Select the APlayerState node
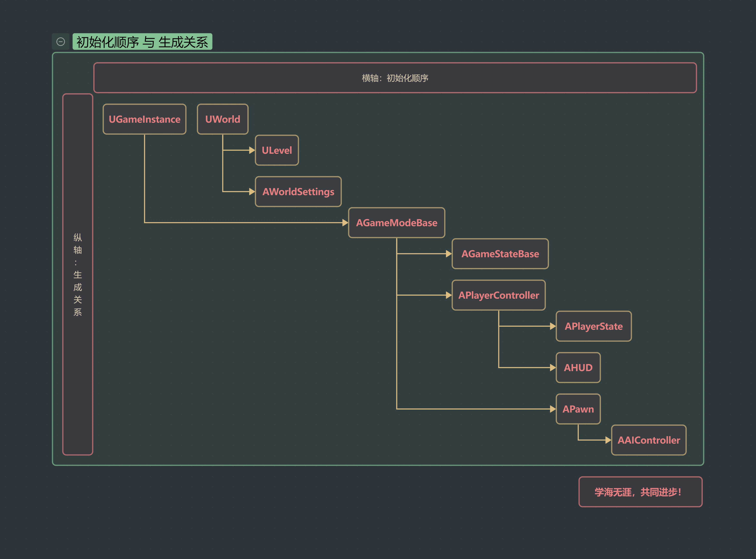This screenshot has width=756, height=559. pos(593,326)
